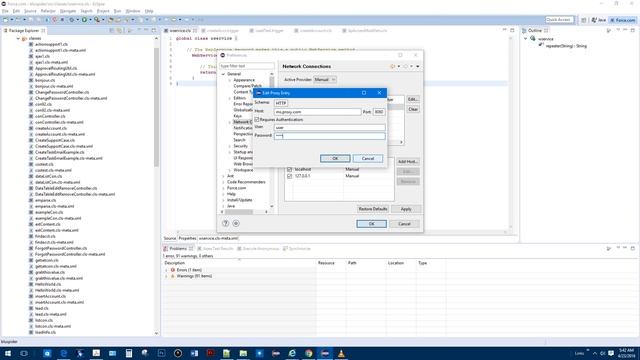Screen dimensions: 640x360
Task: Click the User input field
Action: pyautogui.click(x=329, y=128)
